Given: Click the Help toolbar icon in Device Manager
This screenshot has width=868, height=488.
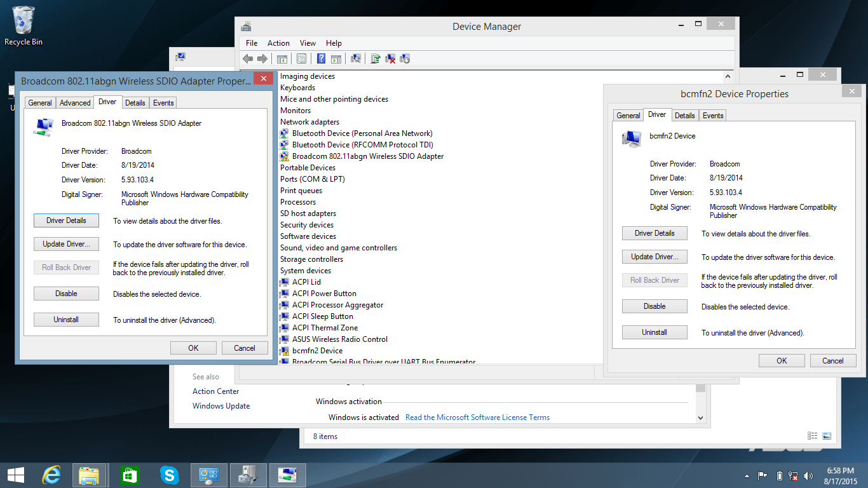Looking at the screenshot, I should coord(320,58).
